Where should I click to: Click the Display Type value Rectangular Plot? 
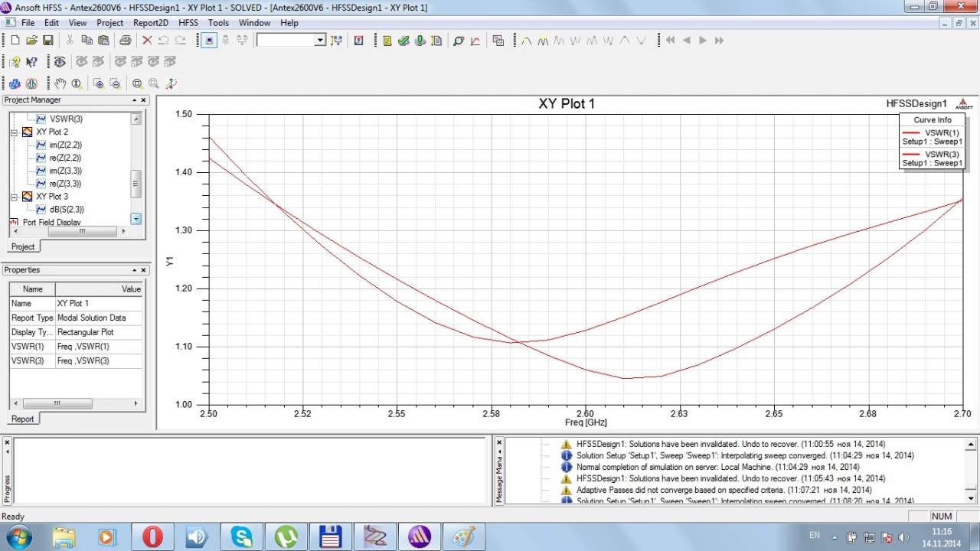coord(85,332)
